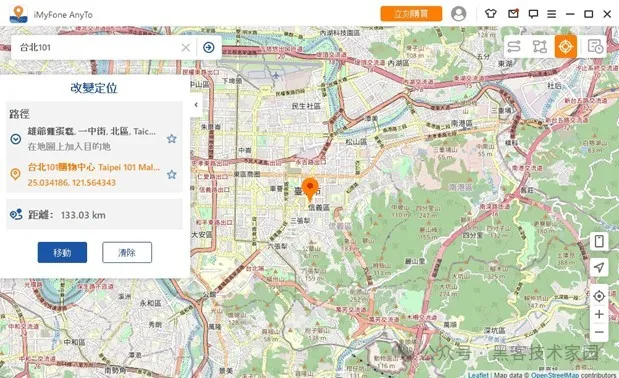Favorite the 台北101購物中心 destination
619x378 pixels.
(x=171, y=174)
